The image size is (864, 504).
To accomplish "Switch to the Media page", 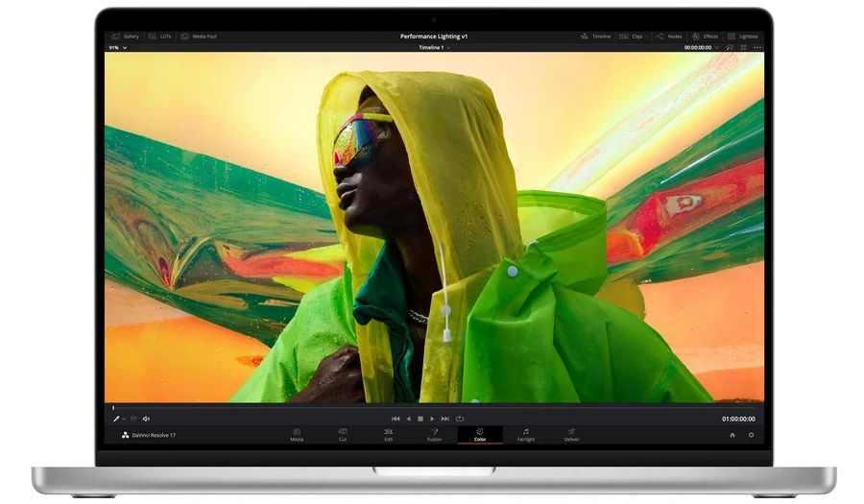I will coord(297,435).
